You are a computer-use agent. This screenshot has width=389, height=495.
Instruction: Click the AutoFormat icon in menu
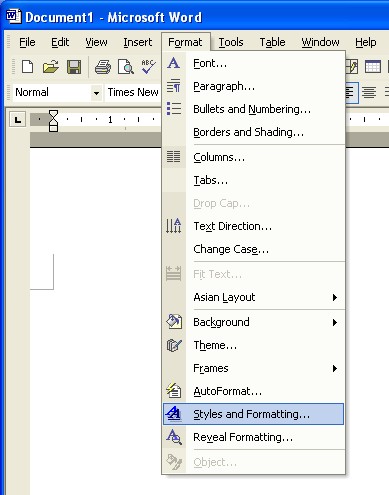coord(174,390)
